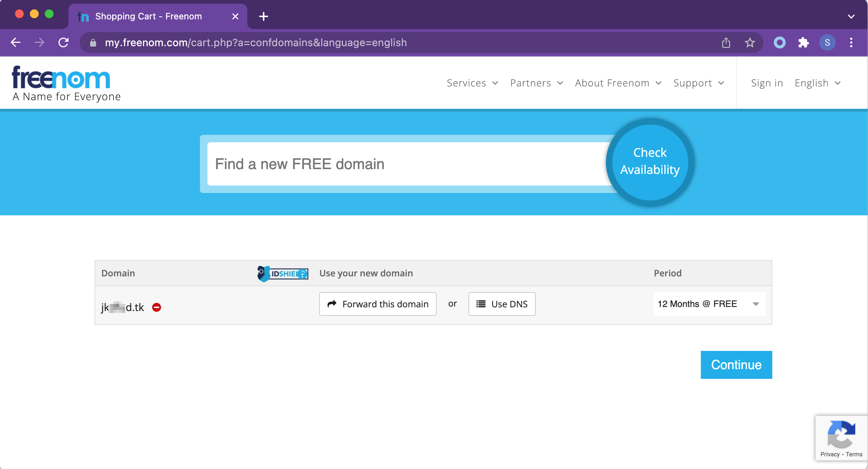Click the jk…d.tk domain name
This screenshot has height=469, width=868.
coord(123,307)
